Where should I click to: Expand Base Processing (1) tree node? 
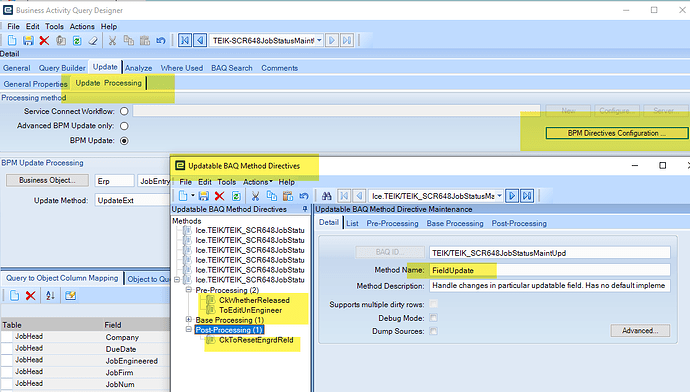click(189, 320)
